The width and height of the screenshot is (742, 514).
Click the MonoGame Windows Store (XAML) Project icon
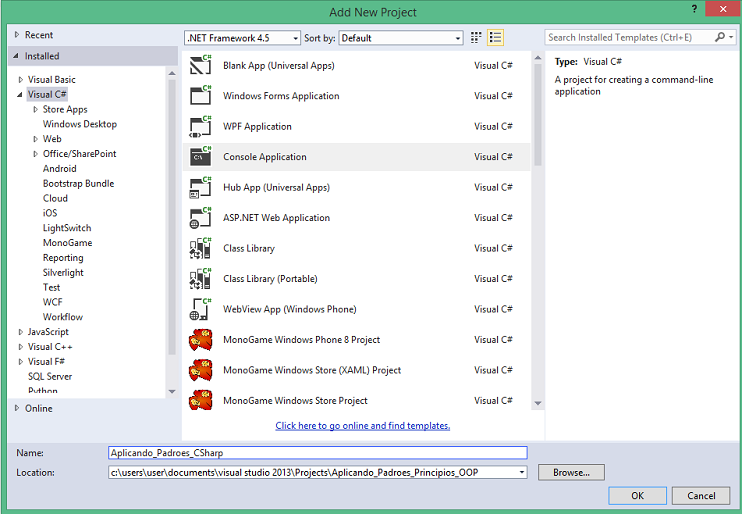tap(200, 370)
